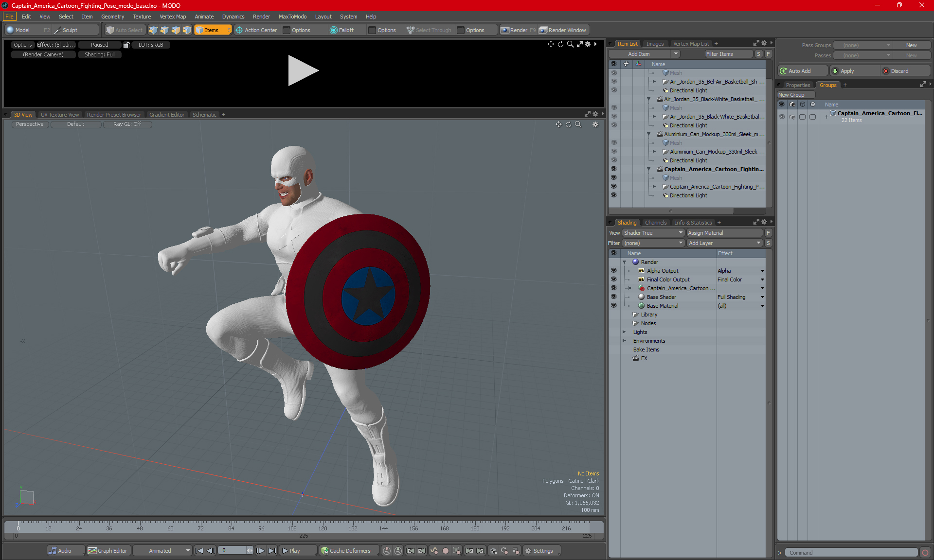Expand the Environments entry

click(624, 341)
